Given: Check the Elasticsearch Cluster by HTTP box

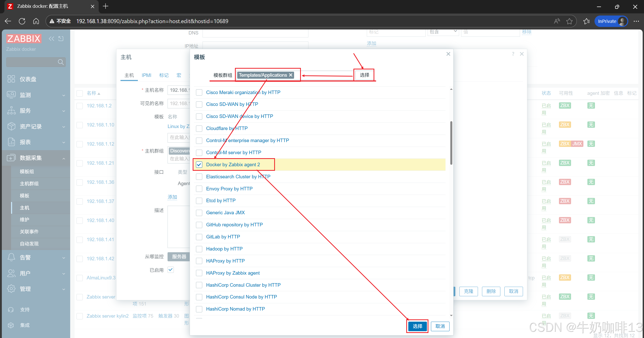Looking at the screenshot, I should (x=199, y=177).
